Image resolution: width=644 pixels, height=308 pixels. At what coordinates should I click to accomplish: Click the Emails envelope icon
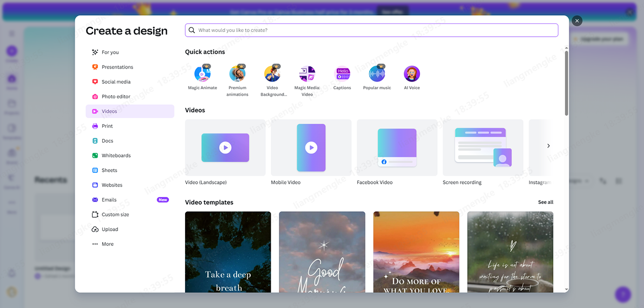[x=95, y=200]
